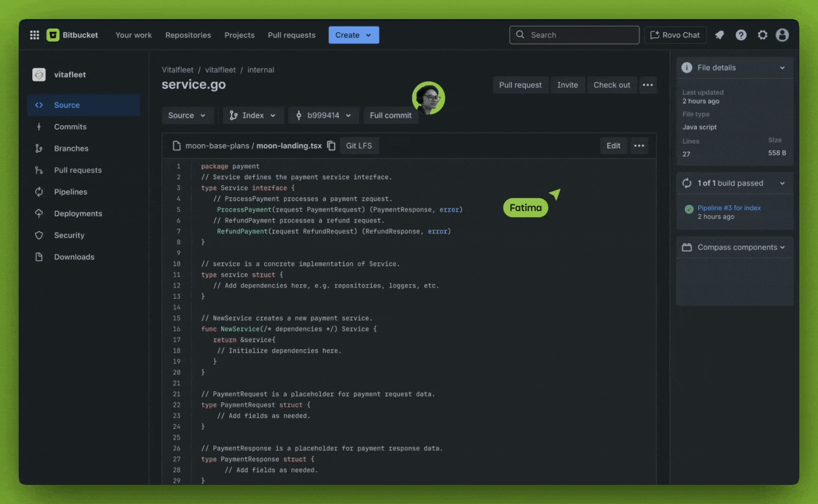Open more actions ellipsis beside Check out

point(648,85)
